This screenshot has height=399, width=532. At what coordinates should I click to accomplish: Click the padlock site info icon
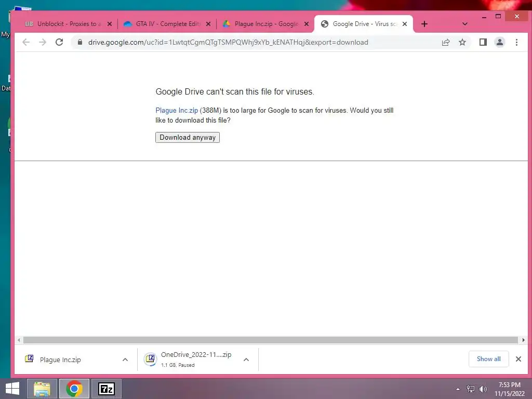[x=80, y=42]
